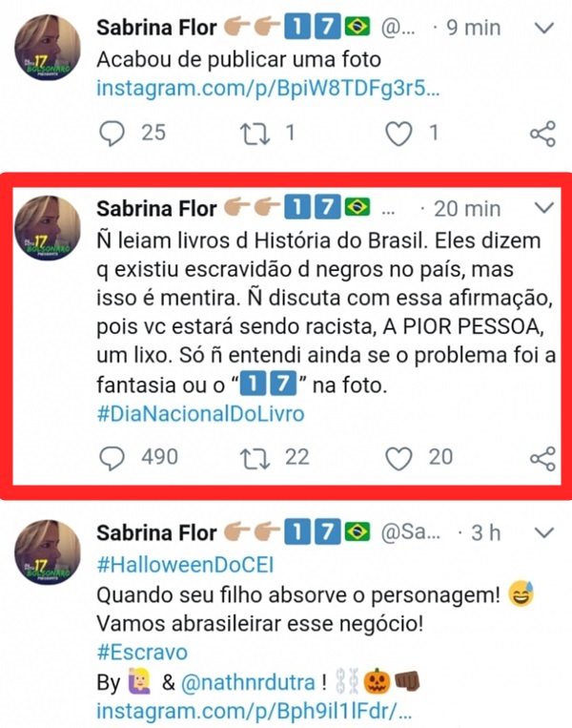572x728 pixels.
Task: Tap the profile picture on 20 min tweet
Action: 48,227
